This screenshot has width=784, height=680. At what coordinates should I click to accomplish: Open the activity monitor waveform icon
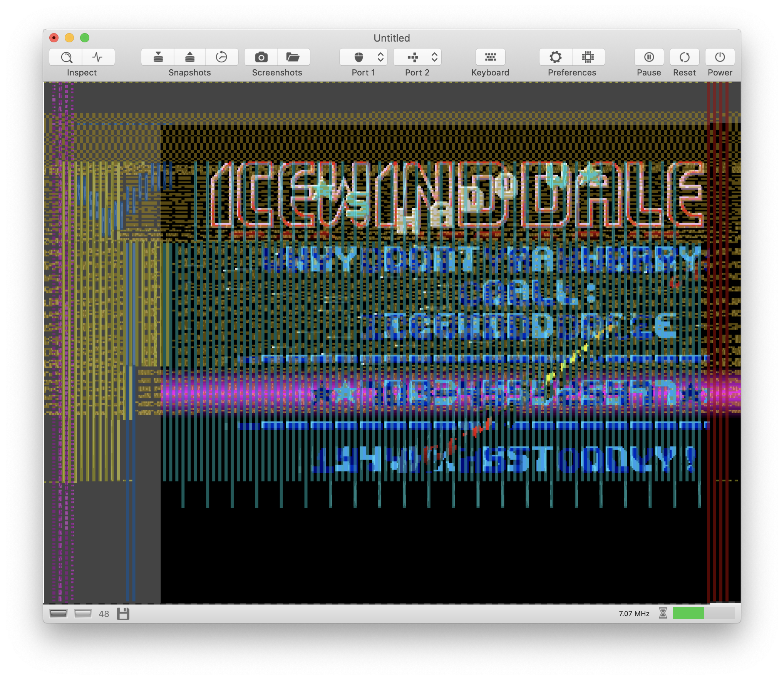coord(98,57)
